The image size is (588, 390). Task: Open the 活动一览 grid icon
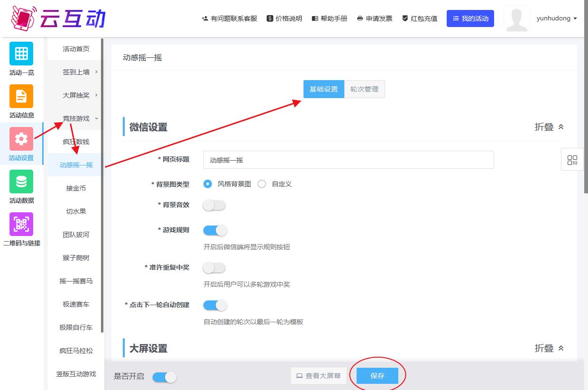(x=21, y=54)
